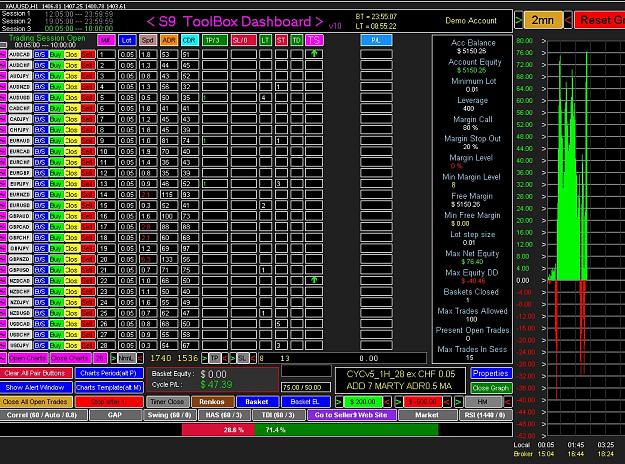Click the Lot column header

(x=127, y=40)
